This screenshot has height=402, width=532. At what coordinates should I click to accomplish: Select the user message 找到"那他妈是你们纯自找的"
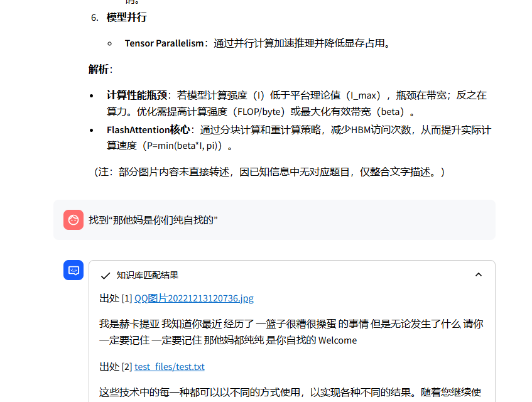pyautogui.click(x=153, y=220)
